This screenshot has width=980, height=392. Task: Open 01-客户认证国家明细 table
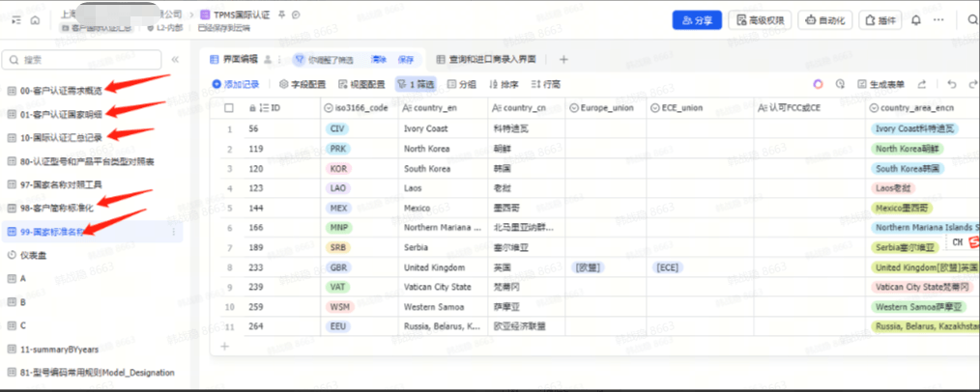[61, 114]
